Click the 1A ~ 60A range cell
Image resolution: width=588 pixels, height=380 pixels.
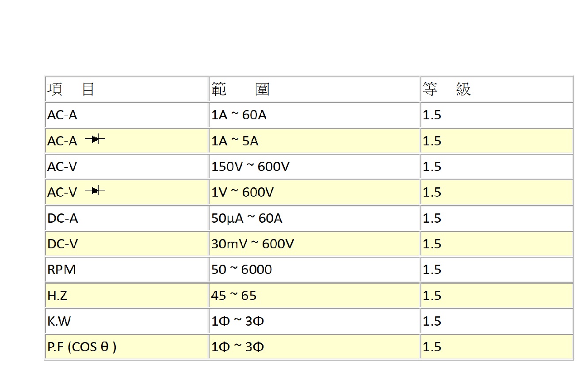[239, 115]
